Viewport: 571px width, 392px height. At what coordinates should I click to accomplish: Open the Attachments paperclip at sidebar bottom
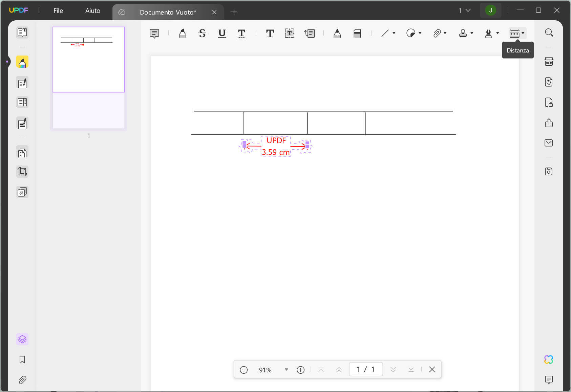coord(22,380)
